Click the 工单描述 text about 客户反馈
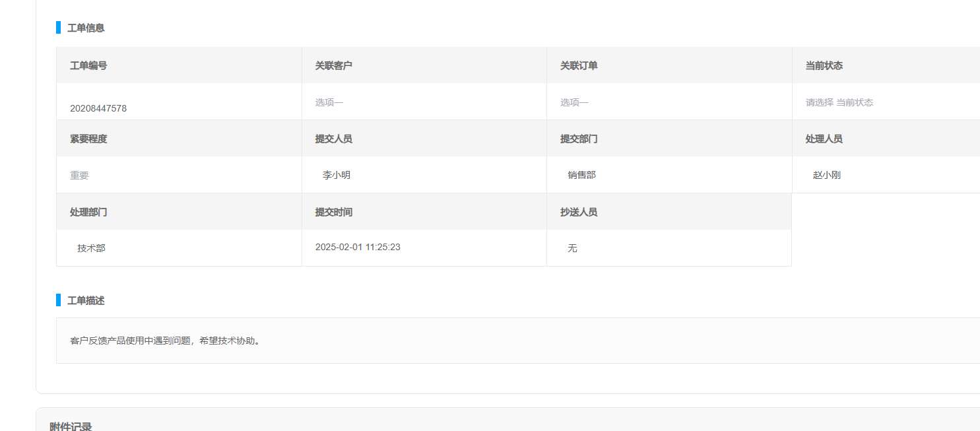The width and height of the screenshot is (980, 431). pos(165,341)
